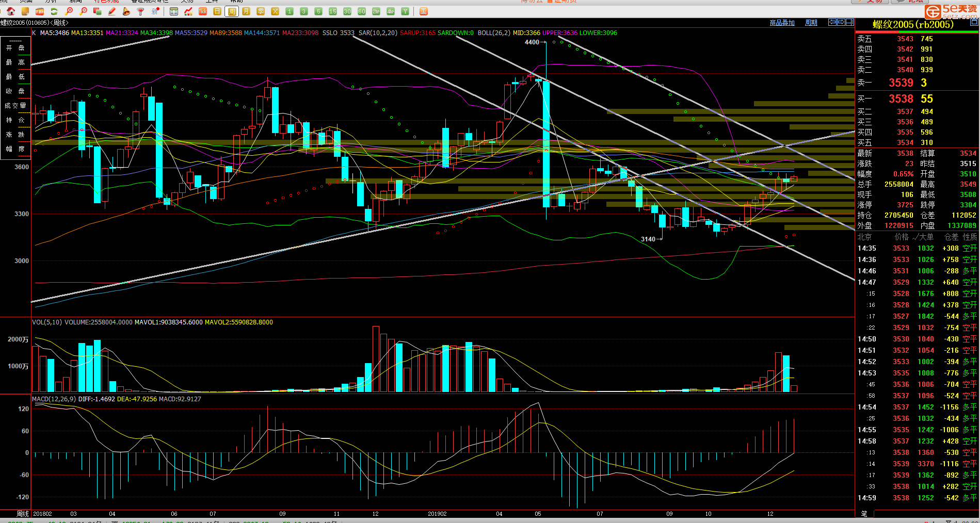The width and height of the screenshot is (980, 523).
Task: Switch to Tick chart view
Action: [x=203, y=11]
